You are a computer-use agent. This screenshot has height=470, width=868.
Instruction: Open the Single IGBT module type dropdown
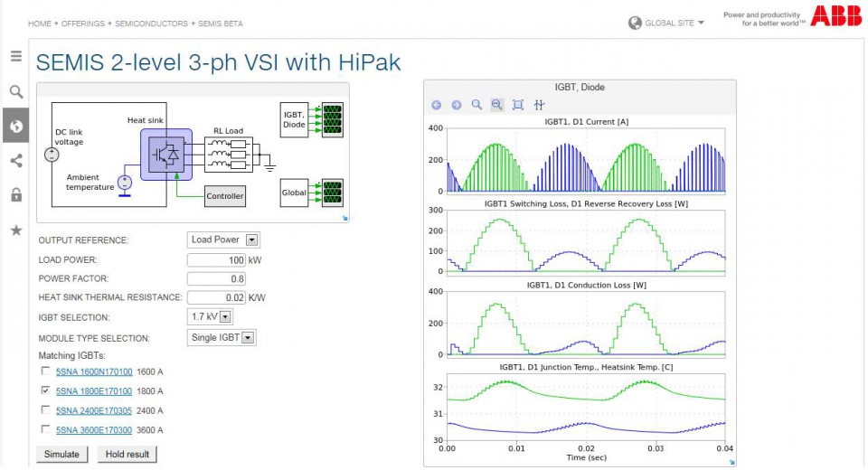coord(222,337)
